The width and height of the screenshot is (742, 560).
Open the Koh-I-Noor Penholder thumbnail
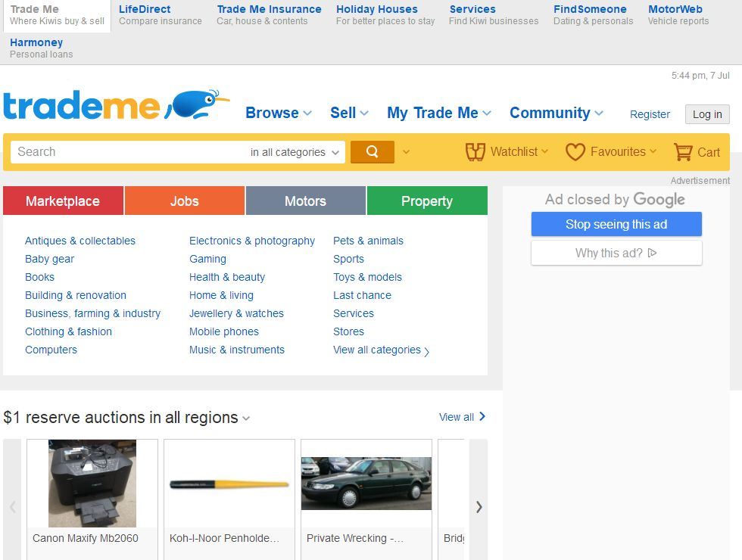tap(229, 484)
